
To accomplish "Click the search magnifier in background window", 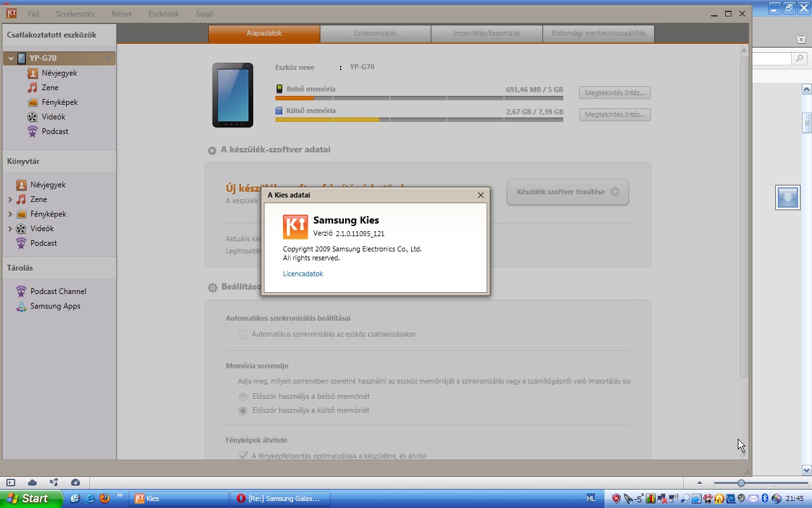I will pos(800,58).
